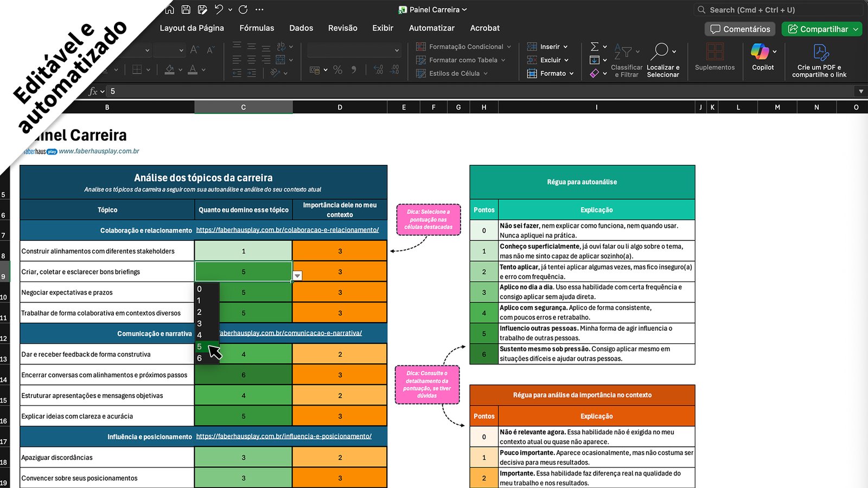Open Copilot from the ribbon
868x488 pixels.
coord(762,57)
